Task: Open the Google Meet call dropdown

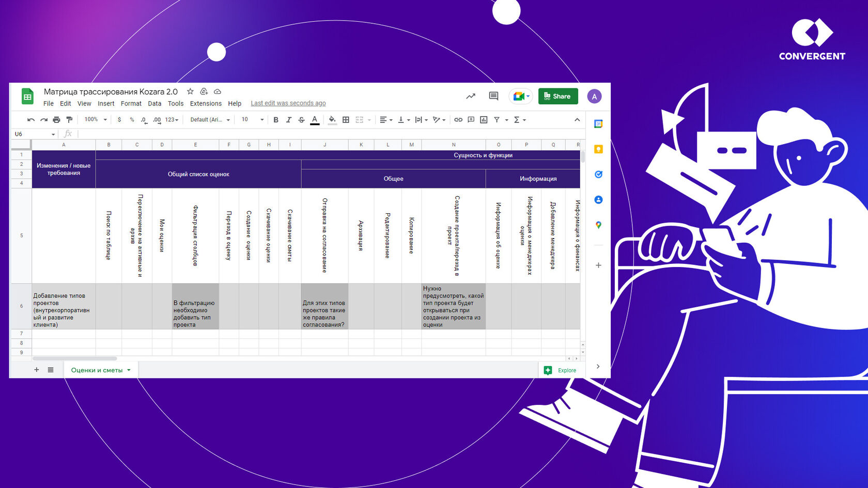Action: (x=521, y=96)
